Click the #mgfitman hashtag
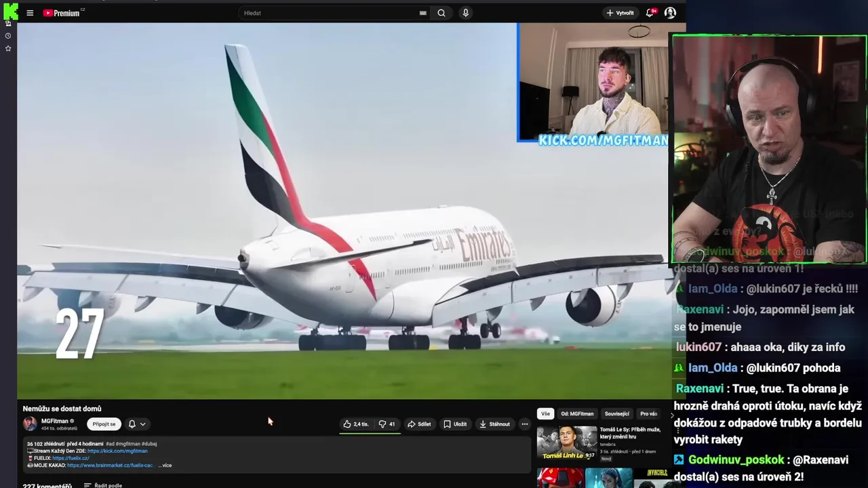This screenshot has height=488, width=868. tap(128, 444)
